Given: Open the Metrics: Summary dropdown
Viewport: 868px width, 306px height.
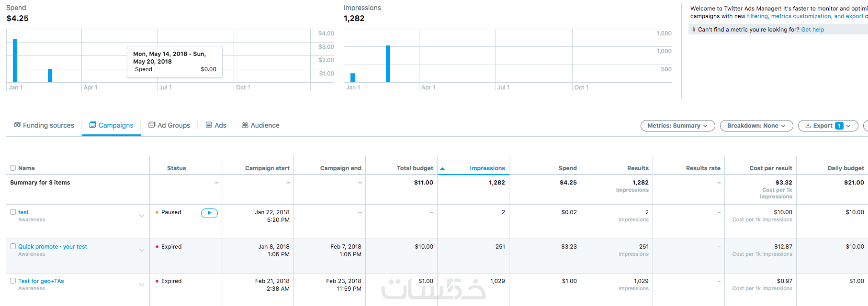Looking at the screenshot, I should 678,126.
